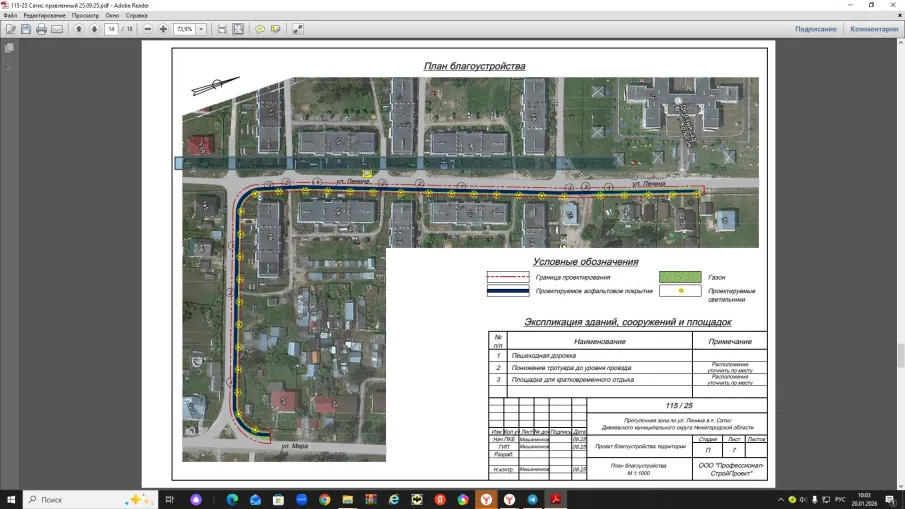905x509 pixels.
Task: Print the document using the printer icon
Action: [41, 29]
